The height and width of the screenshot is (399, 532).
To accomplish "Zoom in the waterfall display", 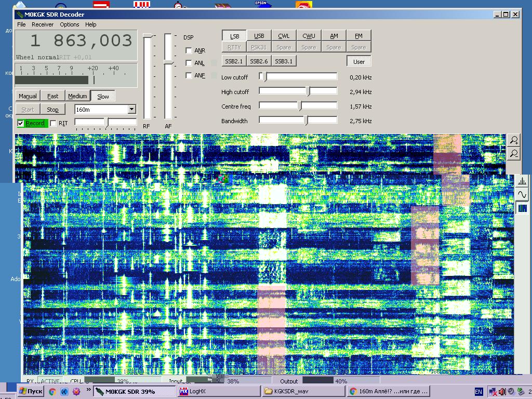I will [514, 140].
